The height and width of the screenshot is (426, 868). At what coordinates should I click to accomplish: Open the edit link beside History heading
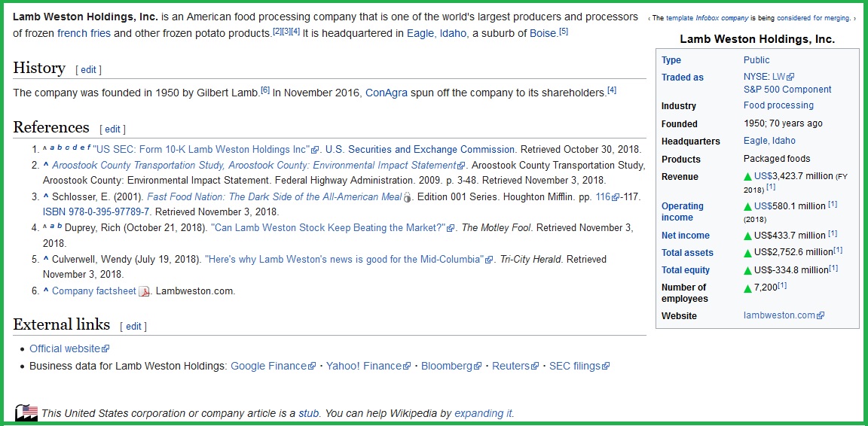click(89, 70)
